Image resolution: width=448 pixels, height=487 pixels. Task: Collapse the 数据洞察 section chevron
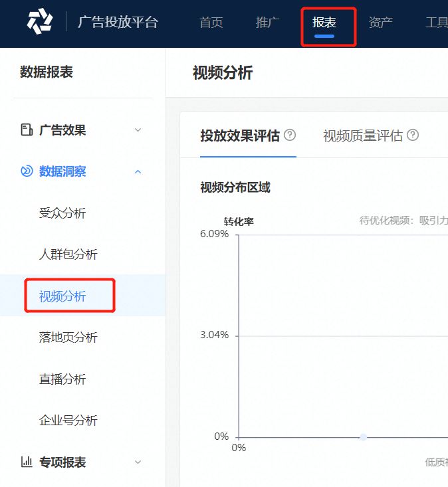tap(138, 171)
